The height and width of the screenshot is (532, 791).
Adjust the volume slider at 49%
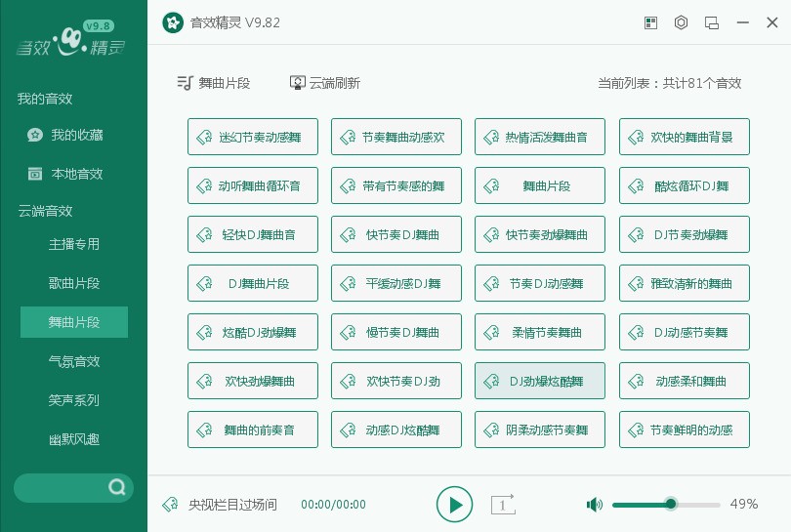[666, 504]
